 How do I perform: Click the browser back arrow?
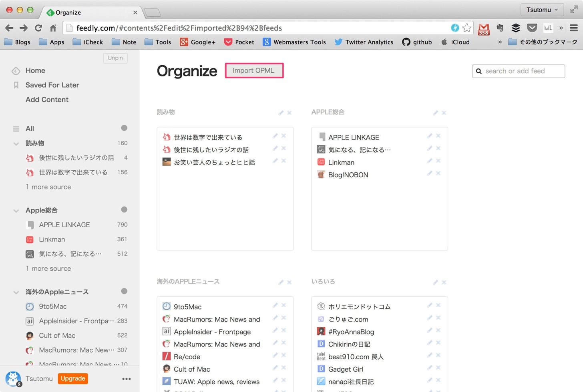click(9, 28)
